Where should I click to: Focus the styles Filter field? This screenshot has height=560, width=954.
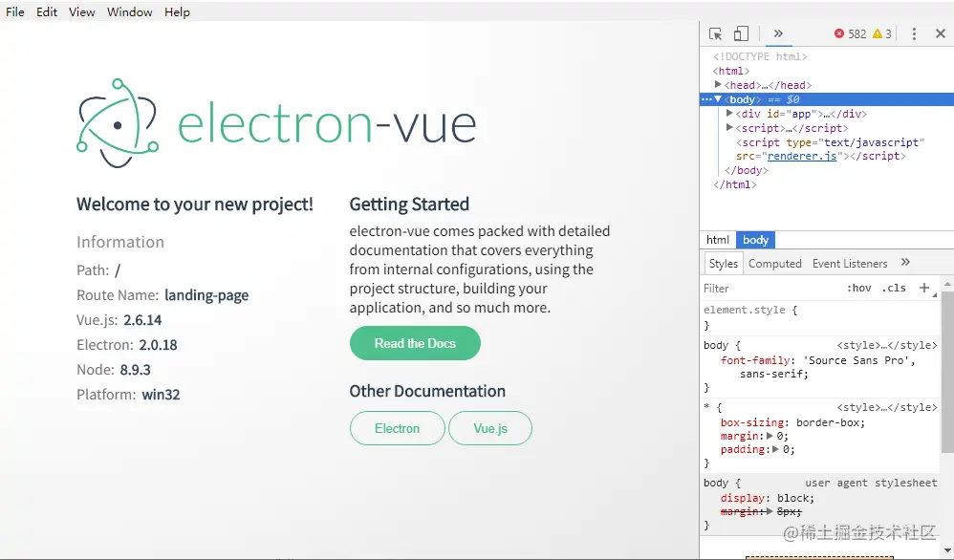pos(770,289)
